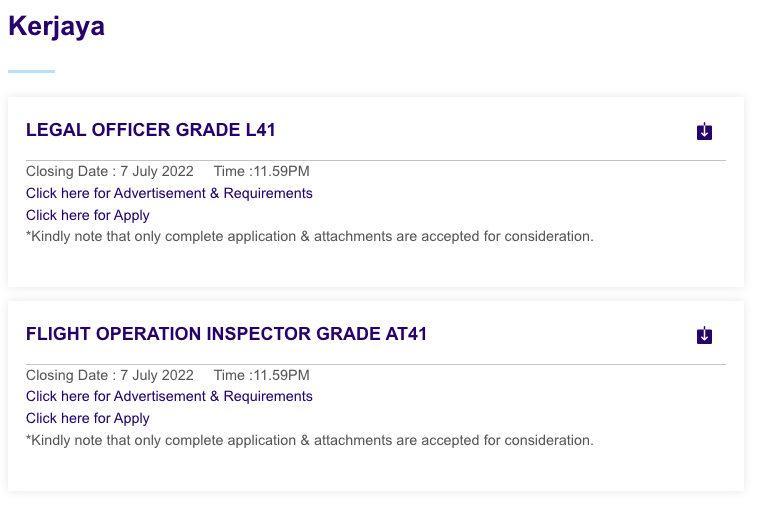Open Flight Operation Inspector Advertisement & Requirements link

(x=169, y=396)
